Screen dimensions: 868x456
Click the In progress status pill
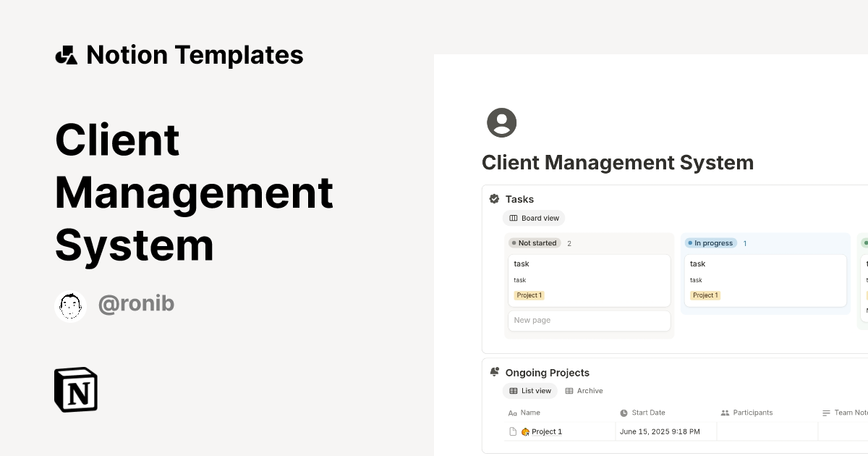click(710, 243)
